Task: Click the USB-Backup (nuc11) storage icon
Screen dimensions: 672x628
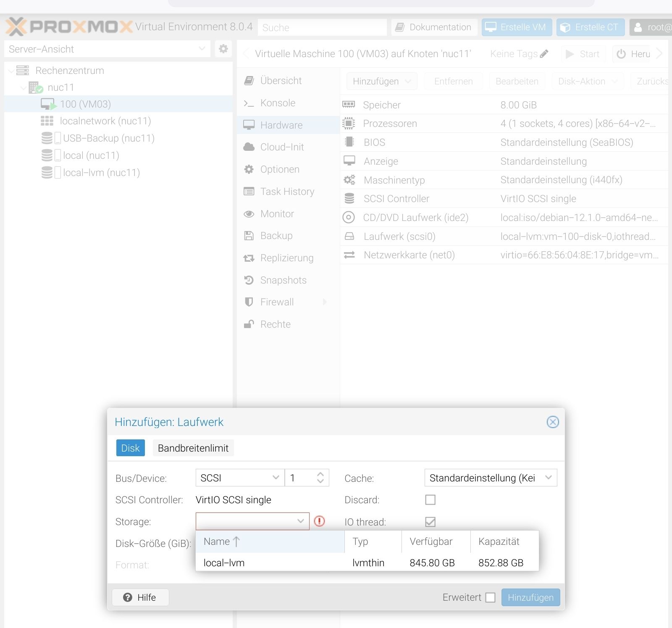Action: [x=47, y=138]
